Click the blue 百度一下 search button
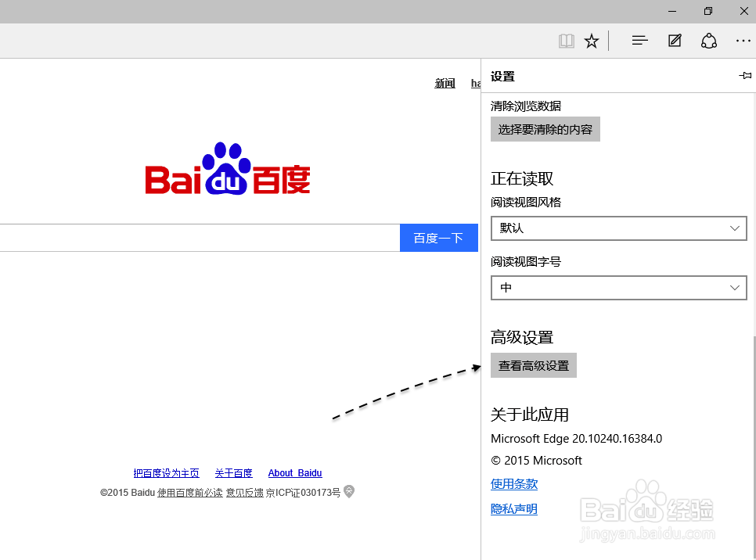The height and width of the screenshot is (560, 756). 439,238
